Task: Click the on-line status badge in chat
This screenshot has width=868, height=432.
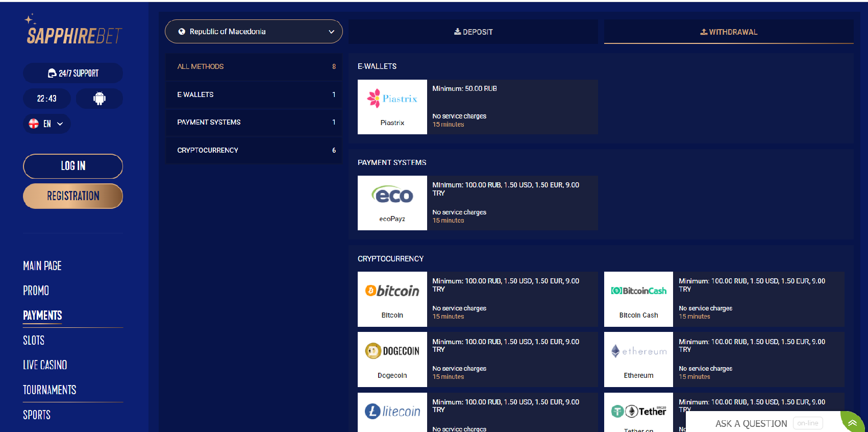Action: click(x=808, y=423)
